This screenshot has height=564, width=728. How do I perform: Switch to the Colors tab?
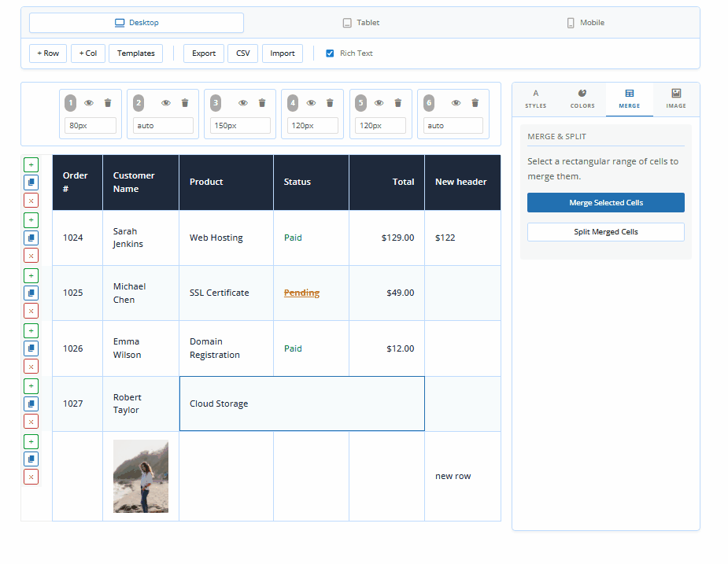582,99
